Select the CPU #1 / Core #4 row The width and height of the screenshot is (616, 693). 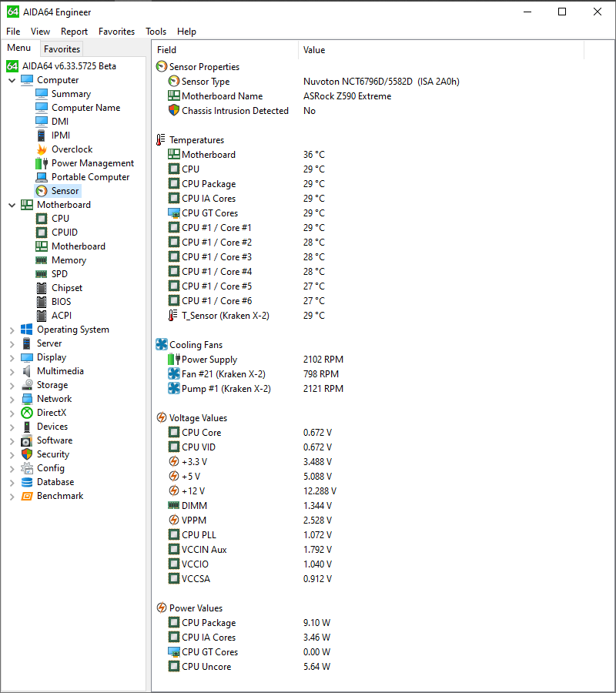click(x=383, y=271)
